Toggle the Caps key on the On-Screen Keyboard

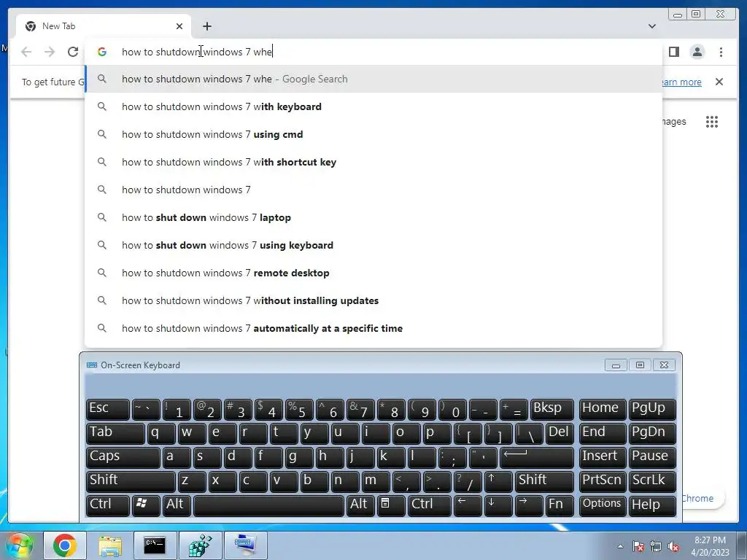coord(123,457)
